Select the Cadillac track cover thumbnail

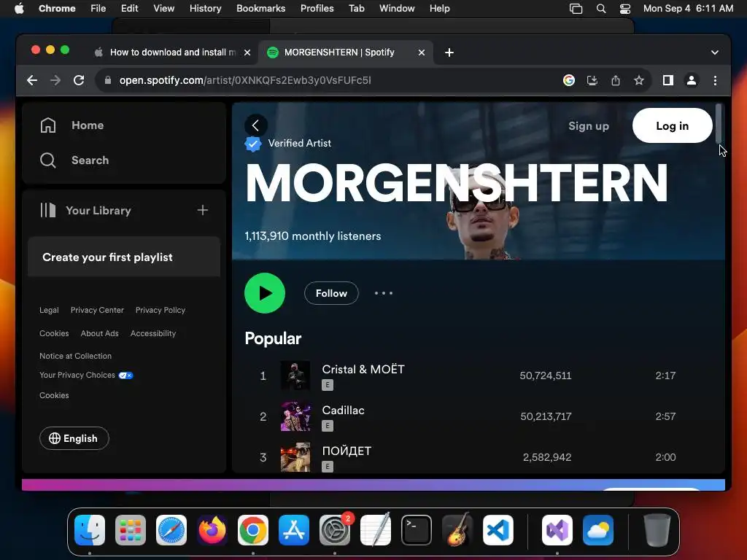[295, 416]
